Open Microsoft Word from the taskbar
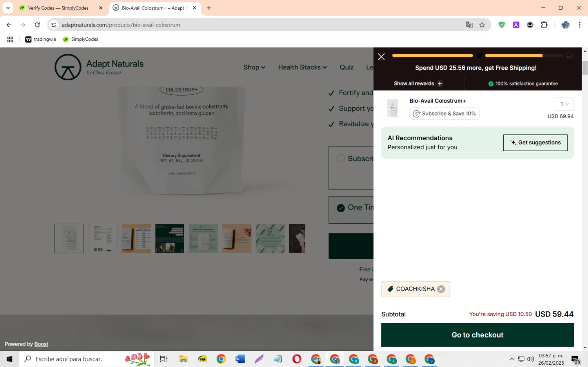Image resolution: width=588 pixels, height=367 pixels. coord(240,359)
